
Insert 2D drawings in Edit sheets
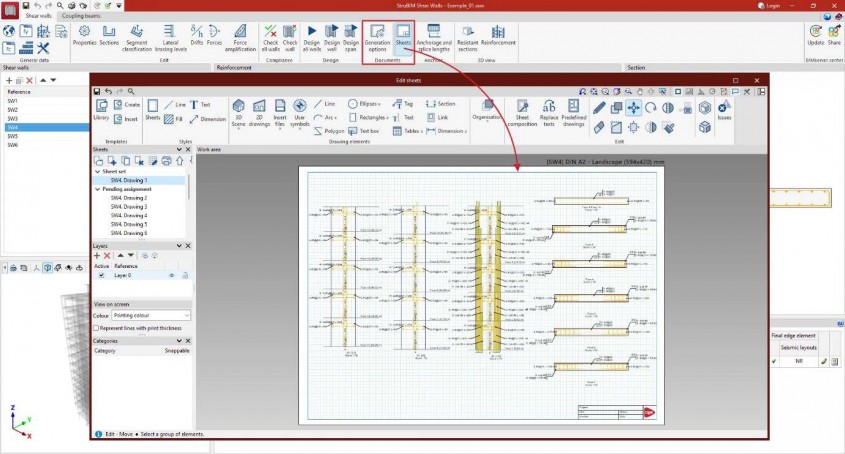click(259, 113)
